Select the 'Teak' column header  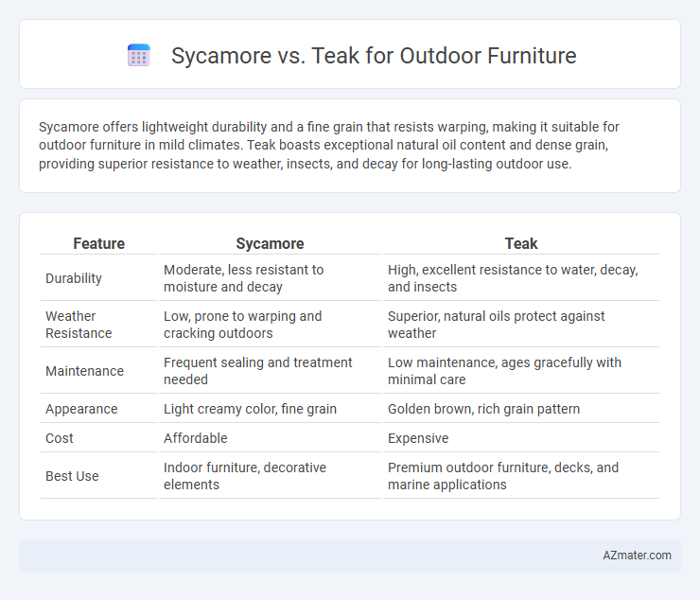521,243
